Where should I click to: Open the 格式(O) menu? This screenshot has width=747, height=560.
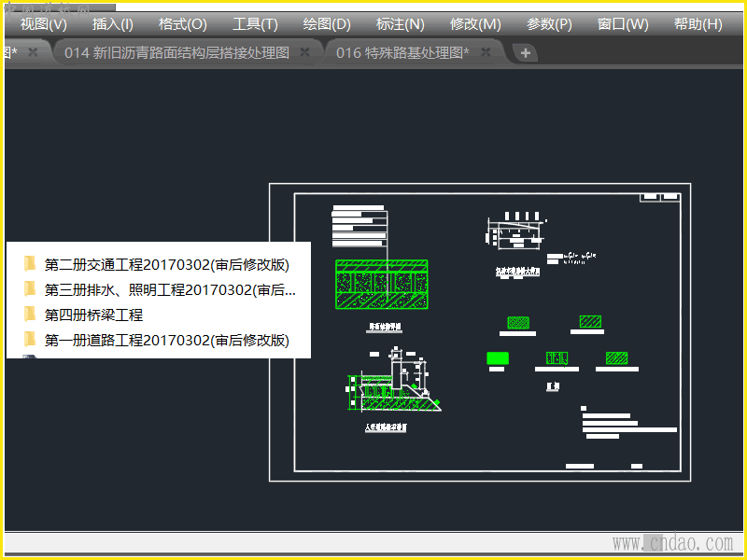pos(182,24)
